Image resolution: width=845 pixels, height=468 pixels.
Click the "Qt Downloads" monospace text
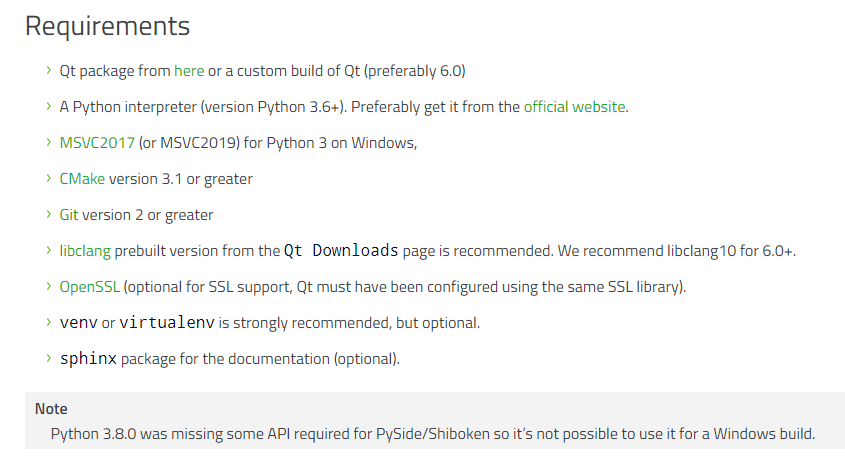pos(341,250)
